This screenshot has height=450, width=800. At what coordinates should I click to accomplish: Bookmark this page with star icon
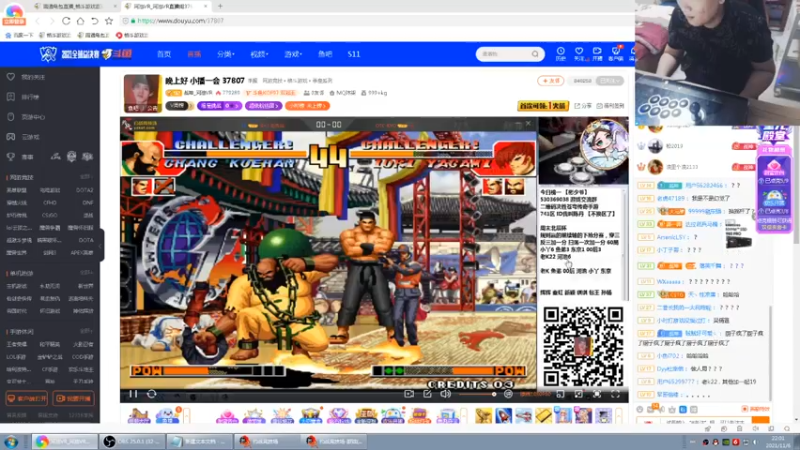click(109, 21)
